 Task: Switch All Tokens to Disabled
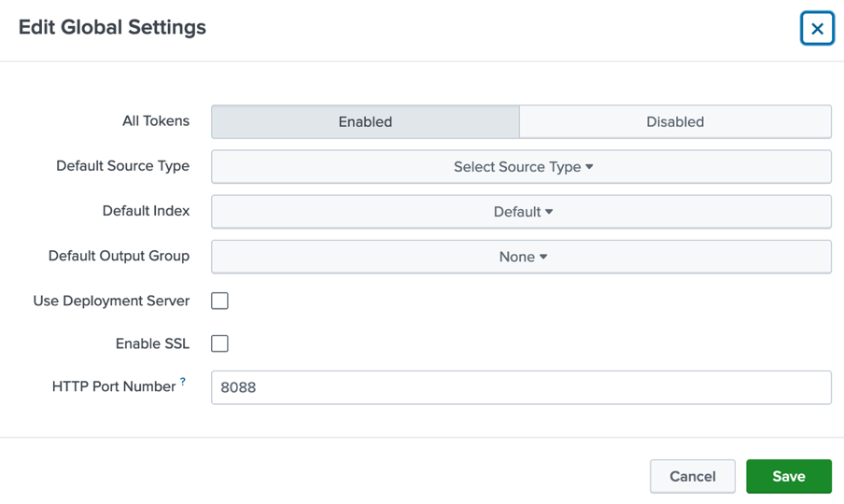point(674,121)
